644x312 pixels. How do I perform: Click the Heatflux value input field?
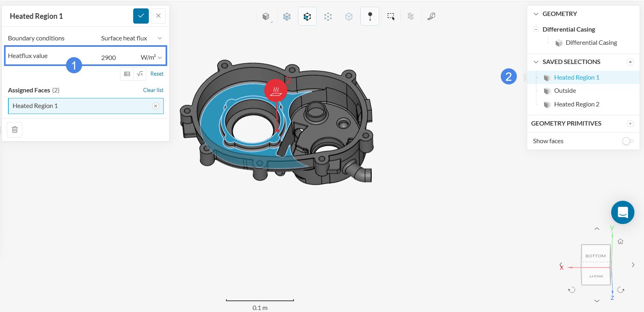(x=116, y=58)
